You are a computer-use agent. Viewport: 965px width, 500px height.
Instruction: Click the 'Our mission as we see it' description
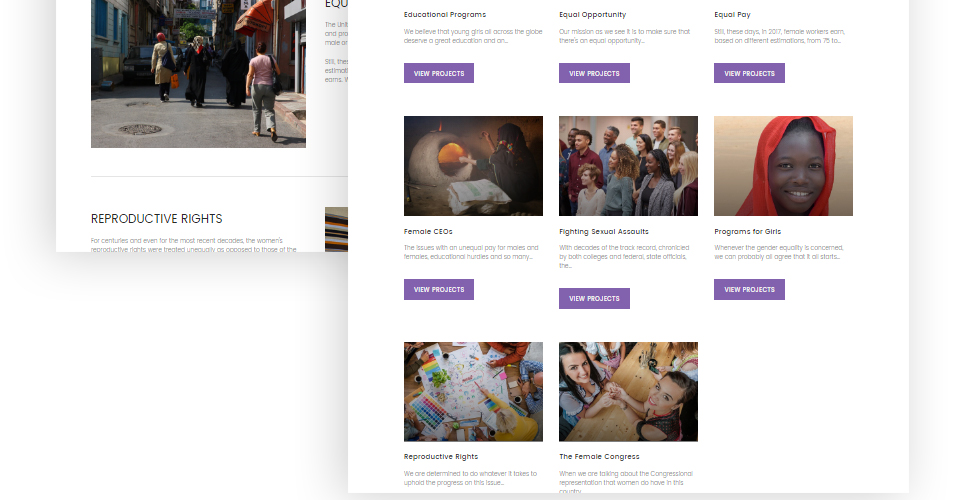625,36
